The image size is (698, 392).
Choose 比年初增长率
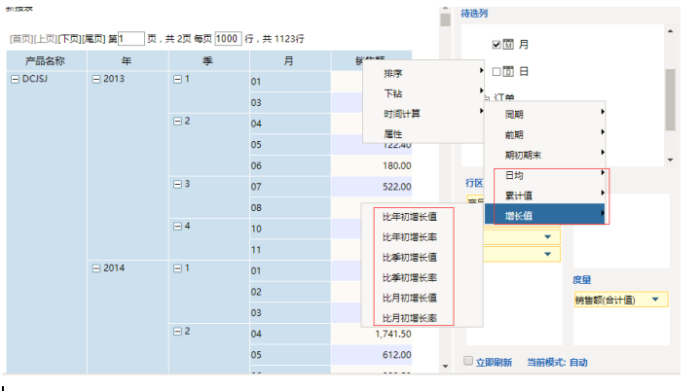[x=410, y=237]
